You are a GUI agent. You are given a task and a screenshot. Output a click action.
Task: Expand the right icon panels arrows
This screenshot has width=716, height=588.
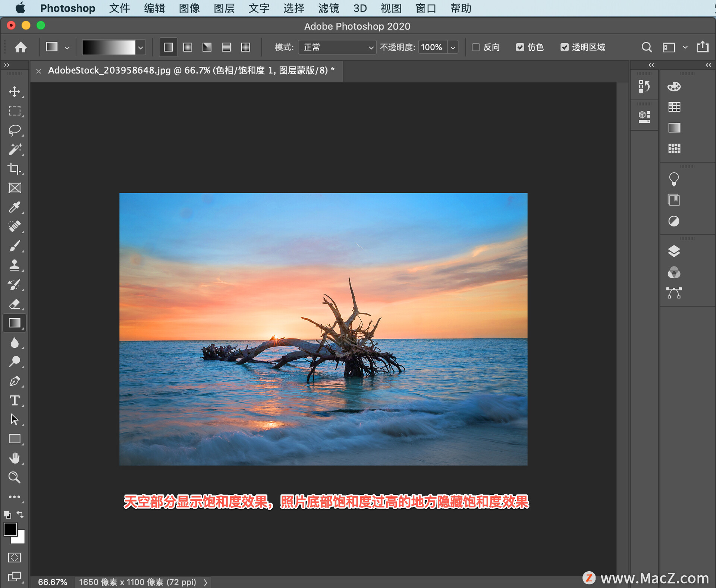708,65
